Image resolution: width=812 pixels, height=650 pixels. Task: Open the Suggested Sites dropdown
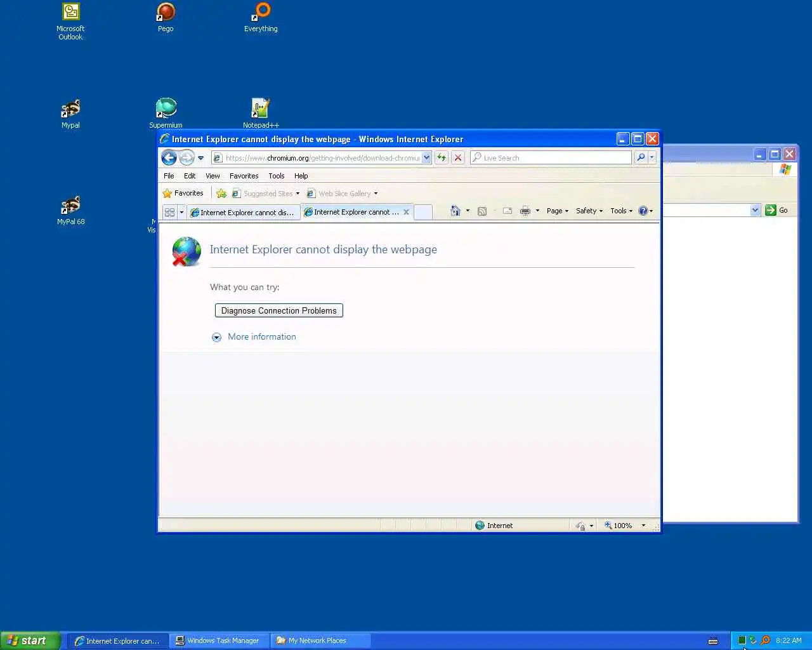(x=266, y=194)
